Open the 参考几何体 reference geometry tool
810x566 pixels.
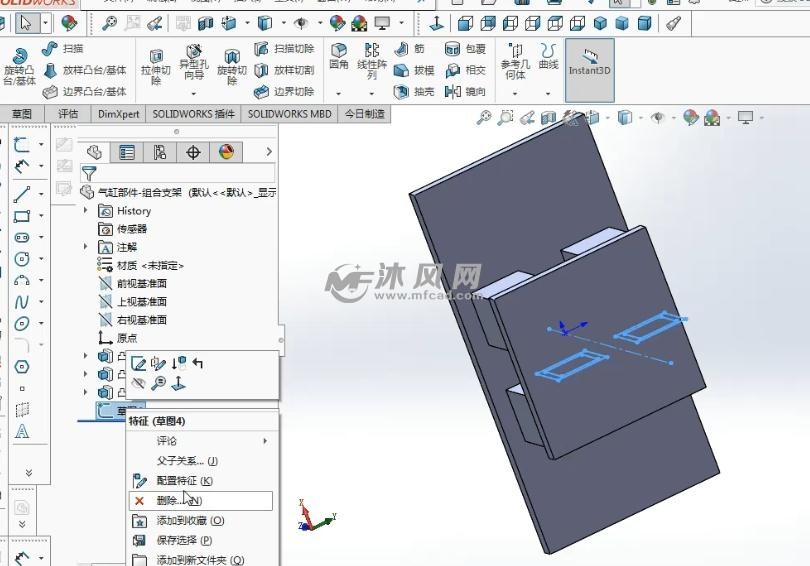click(515, 61)
